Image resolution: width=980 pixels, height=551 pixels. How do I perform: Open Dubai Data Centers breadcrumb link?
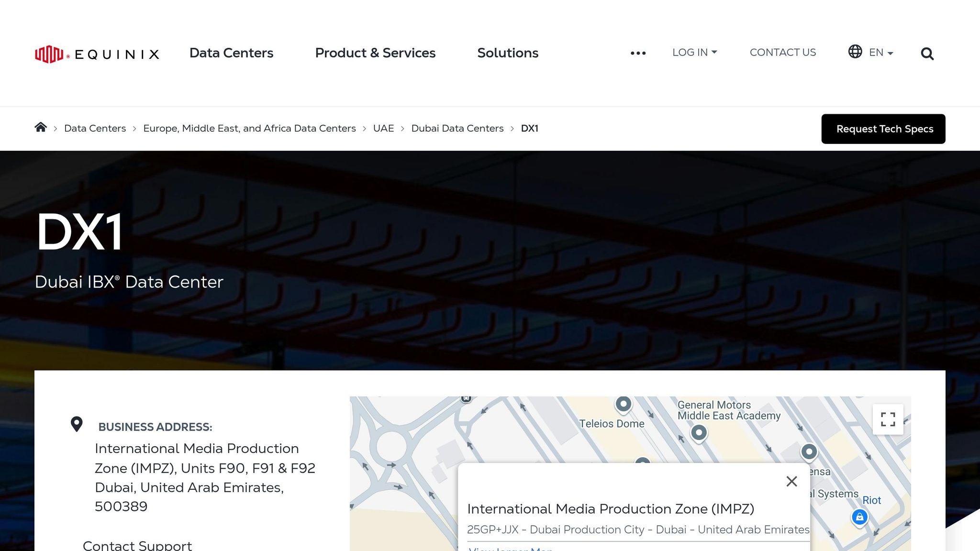tap(457, 128)
